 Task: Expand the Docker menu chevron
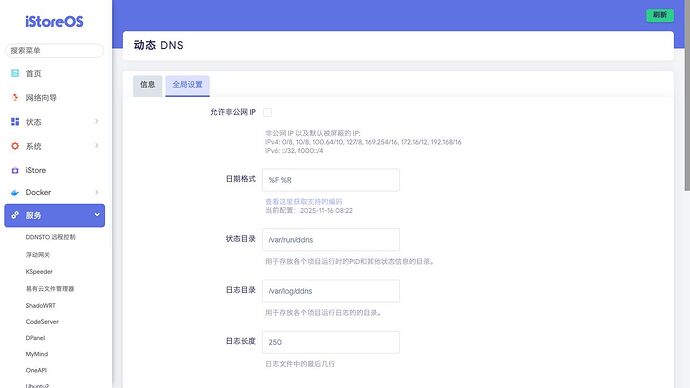pyautogui.click(x=96, y=192)
